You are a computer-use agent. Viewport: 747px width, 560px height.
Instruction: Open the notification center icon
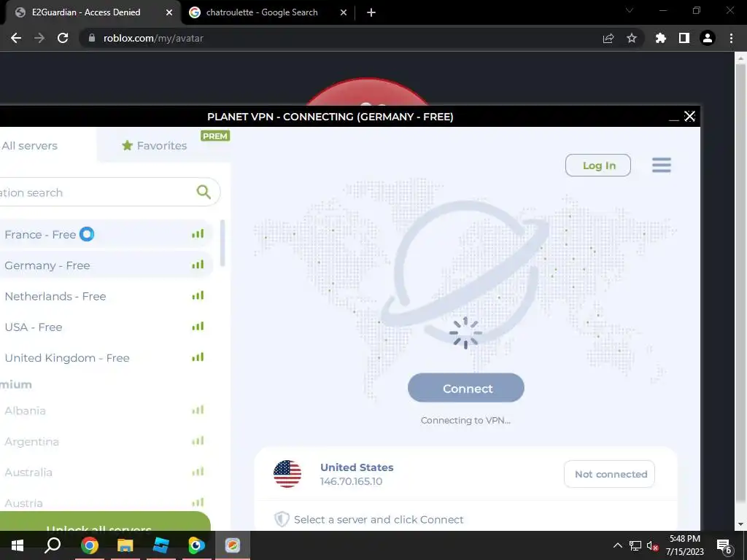pyautogui.click(x=724, y=546)
